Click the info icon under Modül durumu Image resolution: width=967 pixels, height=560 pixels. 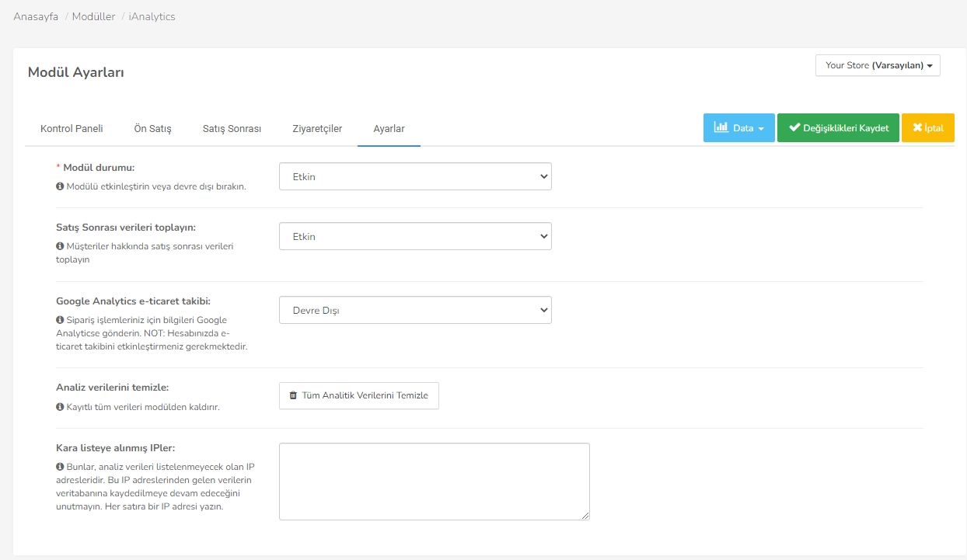[60, 187]
